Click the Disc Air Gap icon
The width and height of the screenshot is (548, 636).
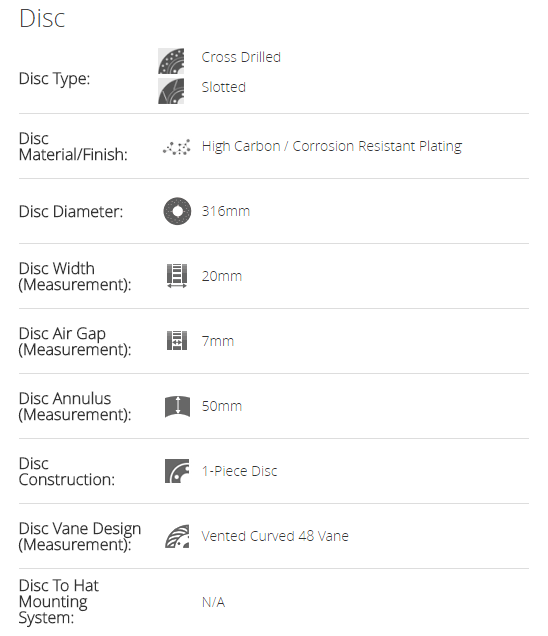click(x=177, y=340)
